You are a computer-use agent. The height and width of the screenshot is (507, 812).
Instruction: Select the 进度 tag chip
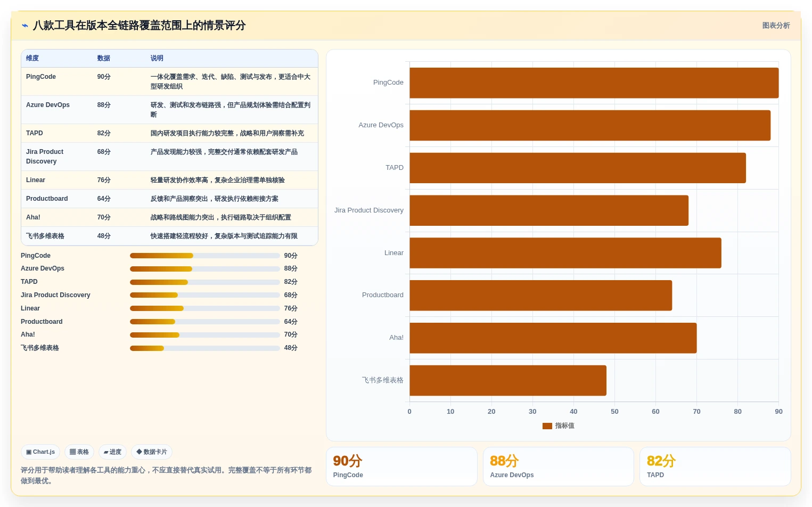(112, 452)
